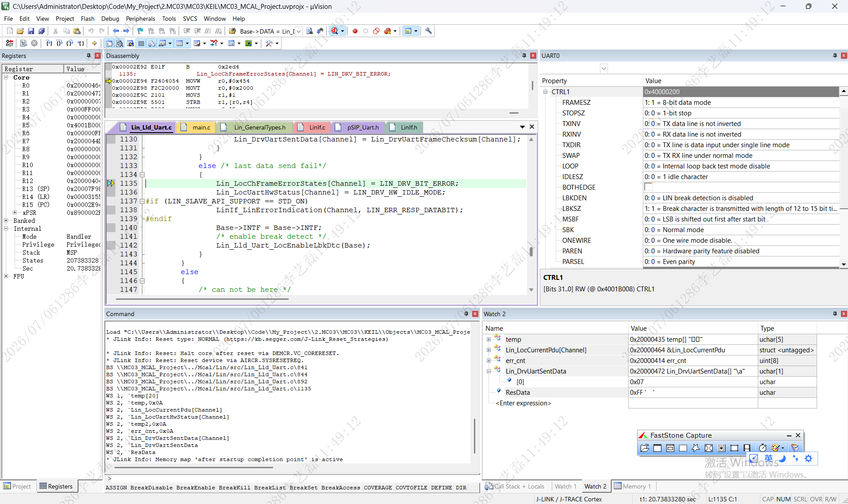Image resolution: width=848 pixels, height=504 pixels.
Task: FastStone screen recorder icon
Action: click(x=747, y=448)
